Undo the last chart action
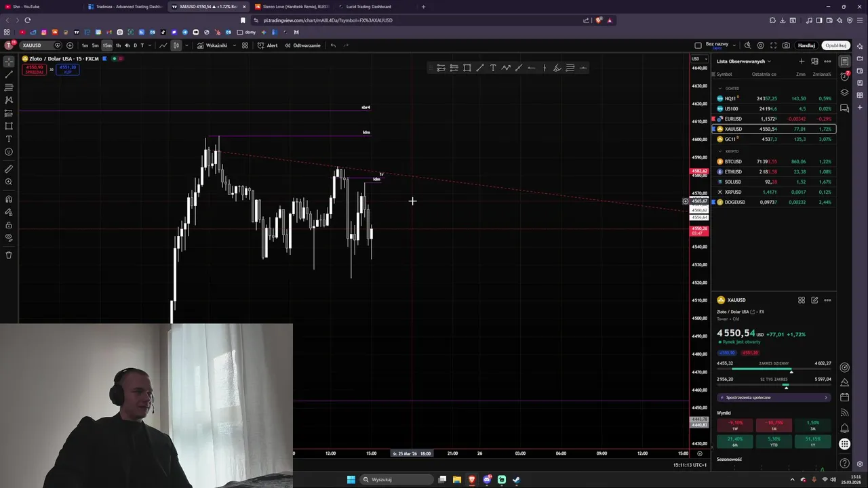This screenshot has width=868, height=488. click(333, 45)
